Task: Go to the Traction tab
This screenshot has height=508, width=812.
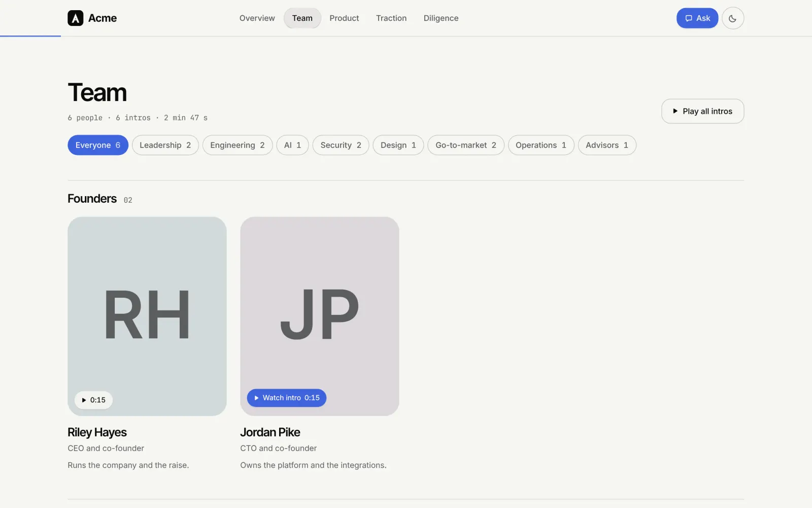Action: pyautogui.click(x=391, y=18)
